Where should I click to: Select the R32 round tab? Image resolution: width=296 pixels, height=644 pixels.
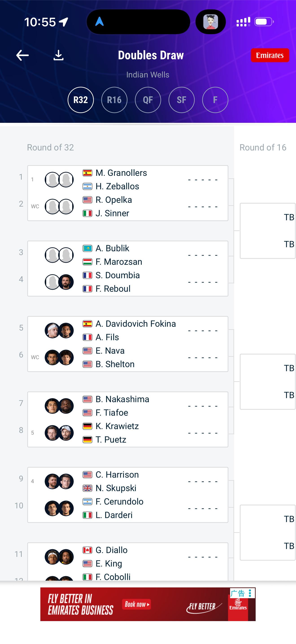pyautogui.click(x=81, y=100)
